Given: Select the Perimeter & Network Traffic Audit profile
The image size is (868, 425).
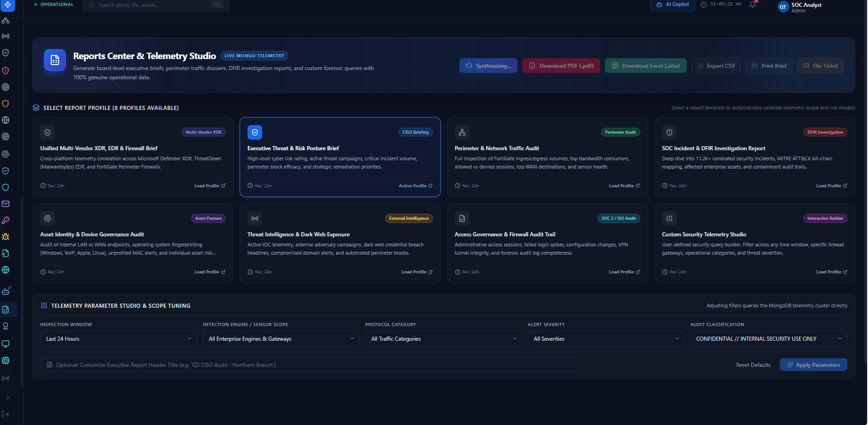Looking at the screenshot, I should click(547, 157).
